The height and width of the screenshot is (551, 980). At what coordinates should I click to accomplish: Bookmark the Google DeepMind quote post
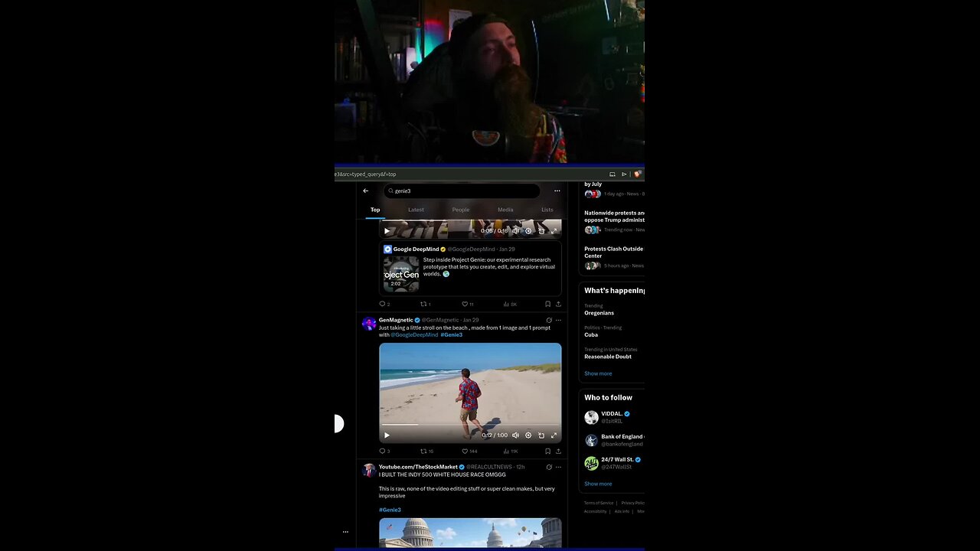coord(547,304)
